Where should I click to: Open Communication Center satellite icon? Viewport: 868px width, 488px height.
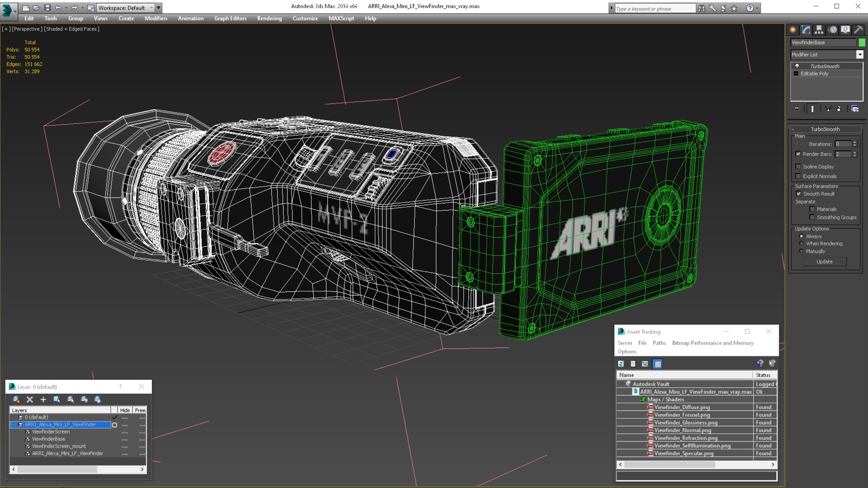(x=723, y=8)
